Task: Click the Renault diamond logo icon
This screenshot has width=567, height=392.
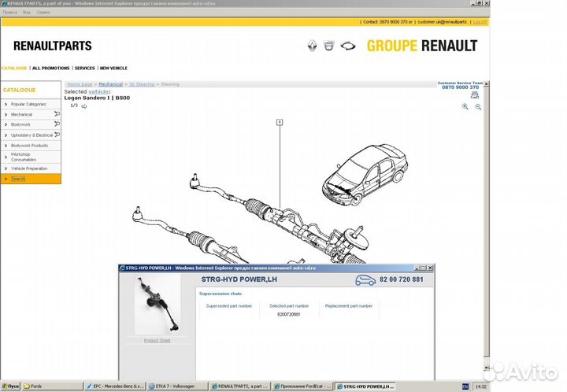Action: coord(312,46)
